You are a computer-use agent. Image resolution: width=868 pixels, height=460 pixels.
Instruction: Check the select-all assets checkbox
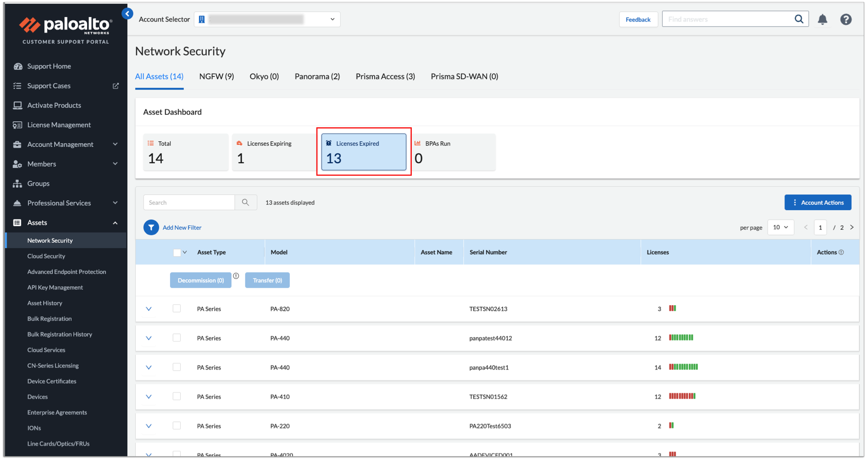[177, 252]
